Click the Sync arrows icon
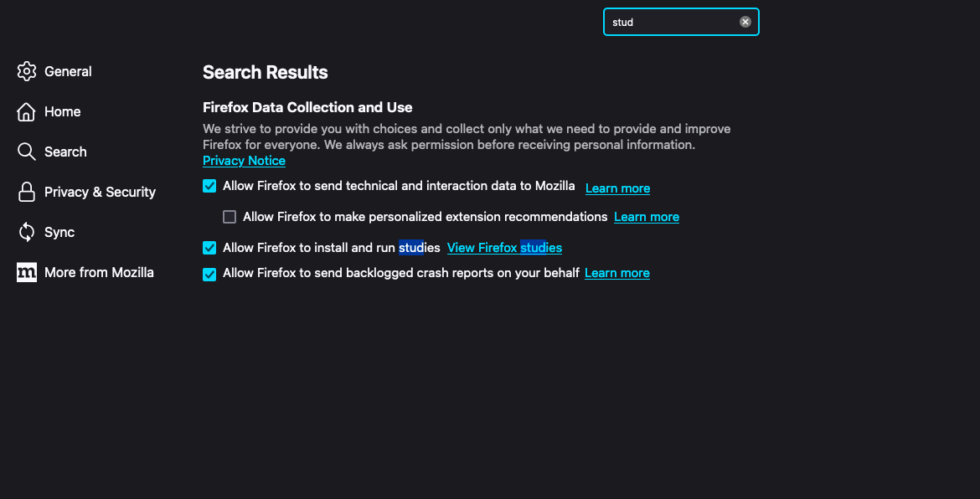This screenshot has width=980, height=499. (x=27, y=232)
